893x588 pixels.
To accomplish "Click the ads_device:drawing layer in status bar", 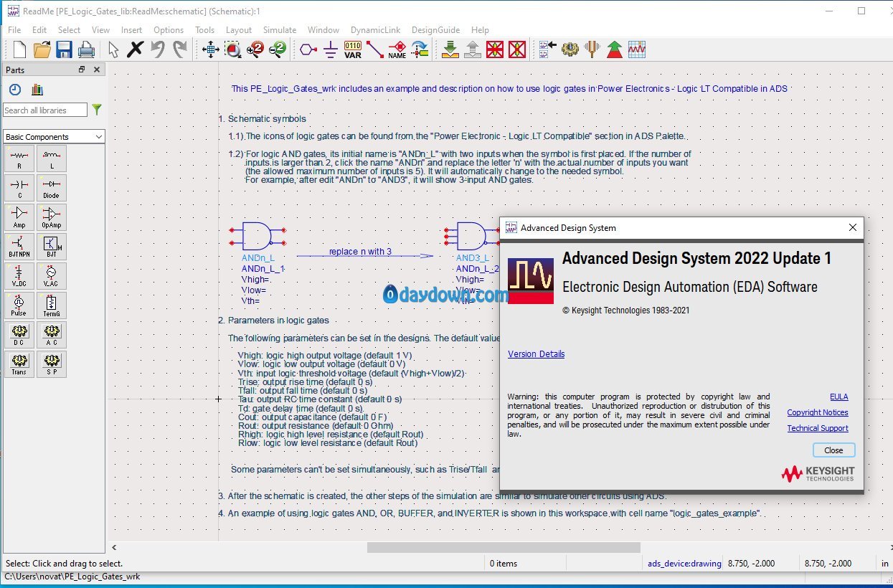I will [684, 564].
